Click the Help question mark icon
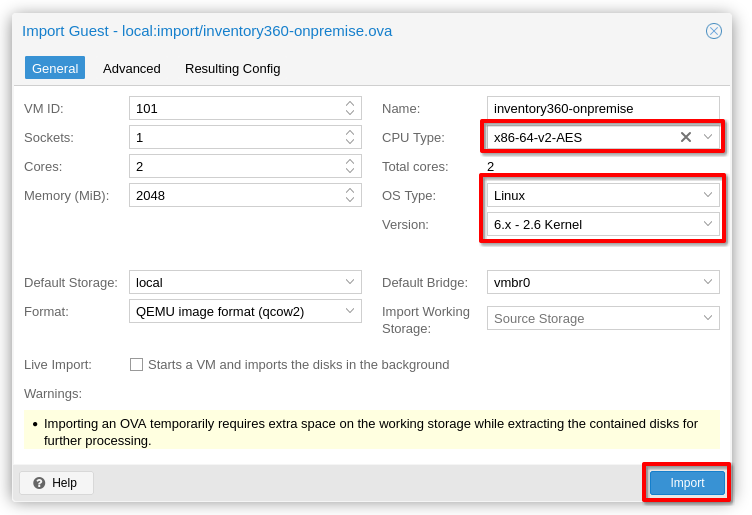 [x=39, y=483]
